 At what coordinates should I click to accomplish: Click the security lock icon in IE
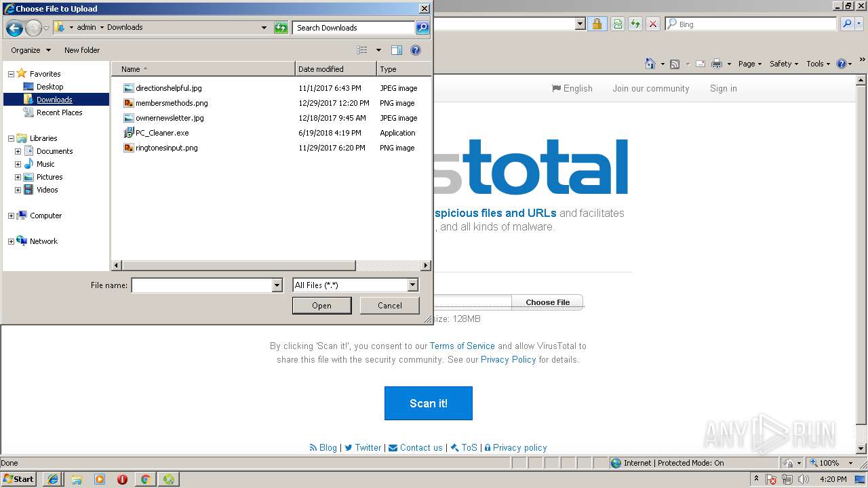click(597, 24)
